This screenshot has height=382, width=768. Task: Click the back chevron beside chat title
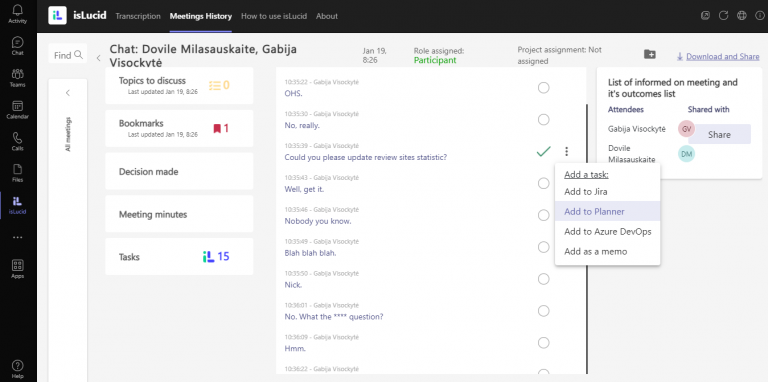(x=98, y=58)
